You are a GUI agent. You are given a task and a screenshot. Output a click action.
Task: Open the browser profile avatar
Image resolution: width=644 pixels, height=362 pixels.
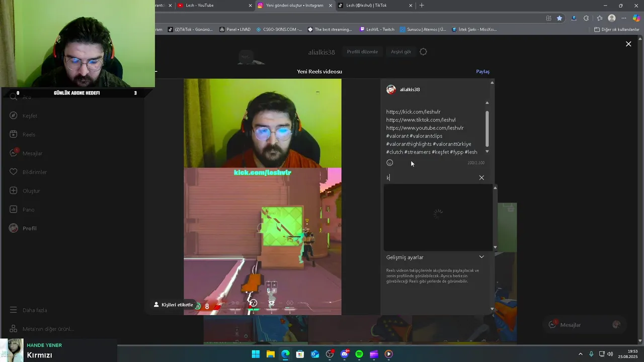click(612, 18)
